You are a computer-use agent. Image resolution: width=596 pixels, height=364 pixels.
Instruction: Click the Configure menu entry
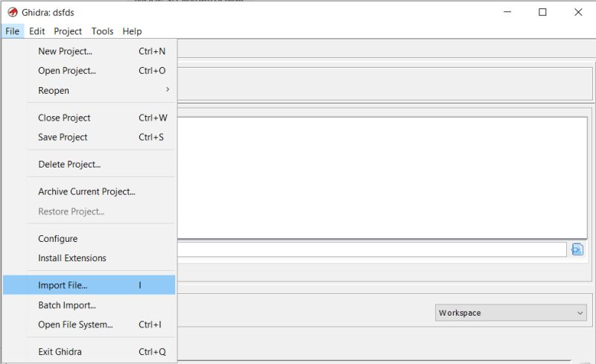point(89,239)
